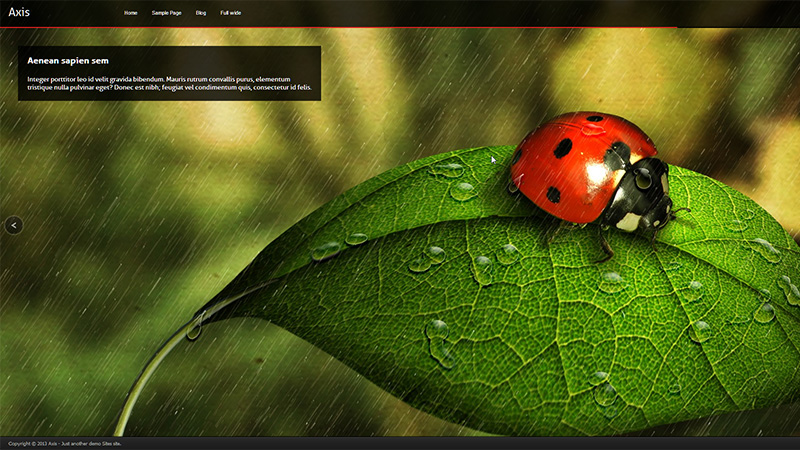Click the previous slide arrow
Viewport: 800px width, 450px height.
coord(13,225)
